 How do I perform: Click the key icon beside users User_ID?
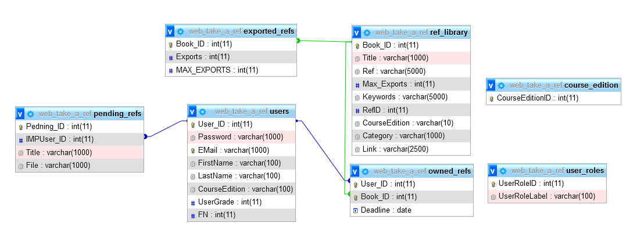192,124
